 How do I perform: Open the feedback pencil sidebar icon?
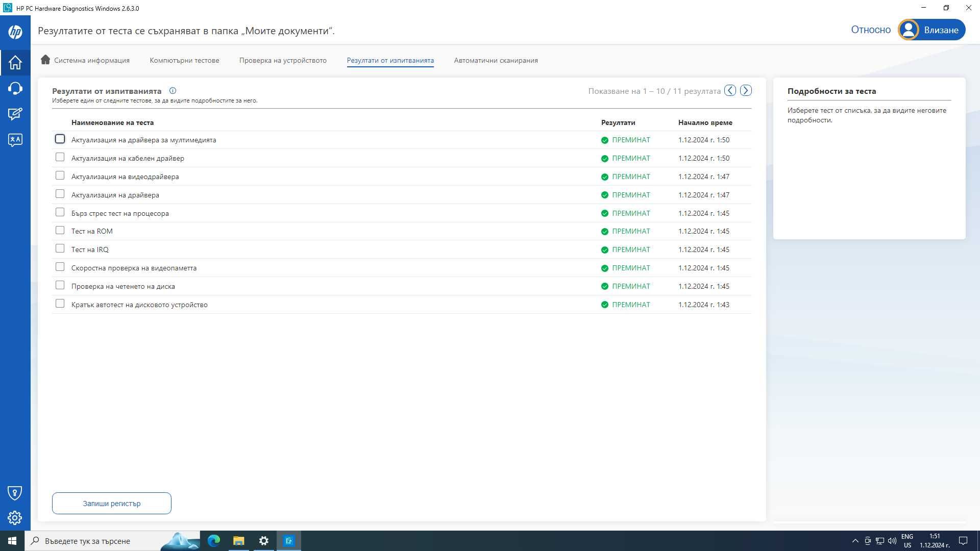[x=15, y=114]
